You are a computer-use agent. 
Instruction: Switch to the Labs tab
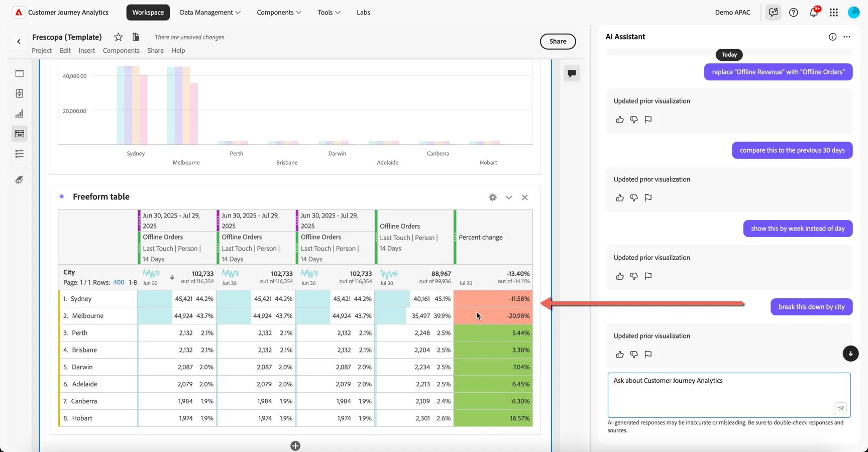click(363, 13)
